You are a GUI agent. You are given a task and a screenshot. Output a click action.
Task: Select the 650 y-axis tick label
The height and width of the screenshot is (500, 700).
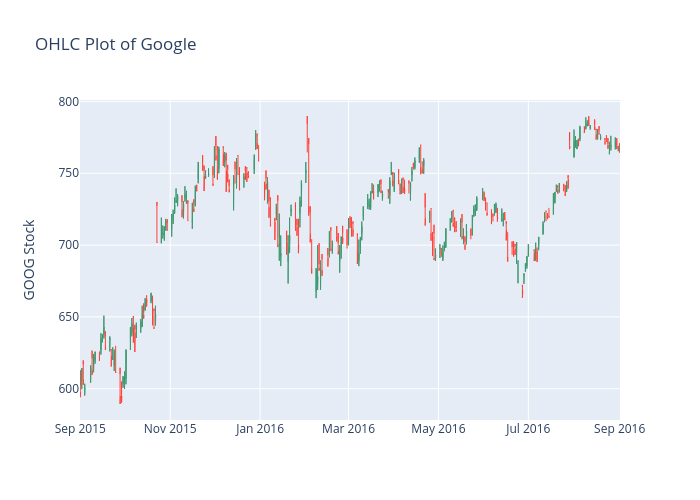coord(68,317)
